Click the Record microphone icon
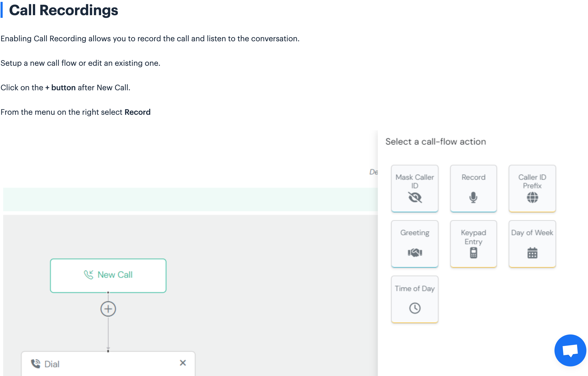 click(x=473, y=198)
